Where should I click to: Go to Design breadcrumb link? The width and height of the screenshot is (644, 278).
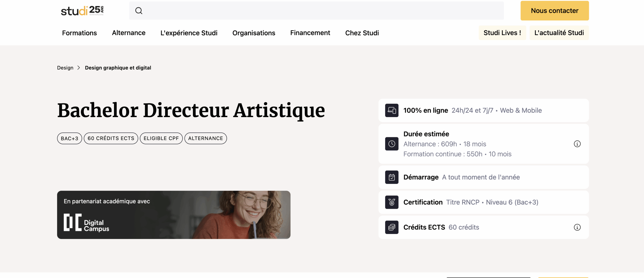pyautogui.click(x=65, y=68)
